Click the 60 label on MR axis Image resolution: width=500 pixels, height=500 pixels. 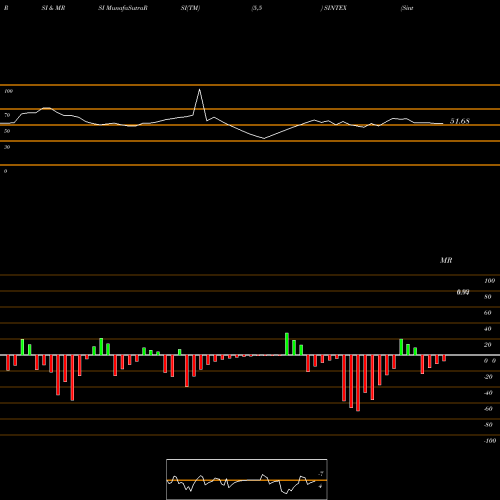tap(488, 313)
